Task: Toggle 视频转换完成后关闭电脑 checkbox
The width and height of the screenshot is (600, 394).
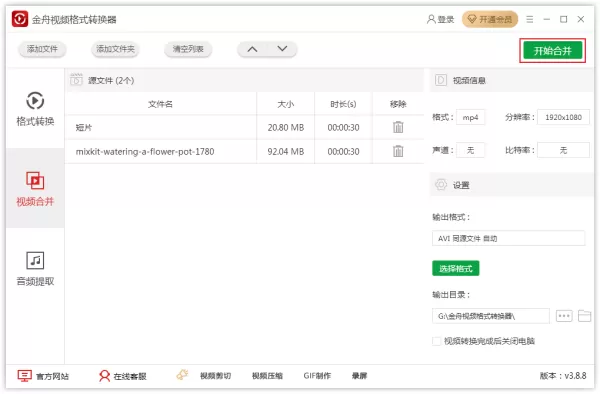Action: (x=436, y=341)
